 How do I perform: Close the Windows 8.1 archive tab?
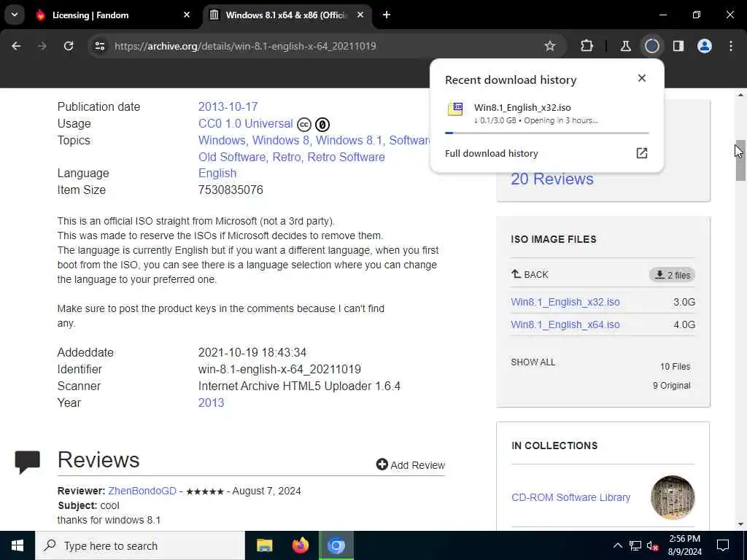coord(360,15)
